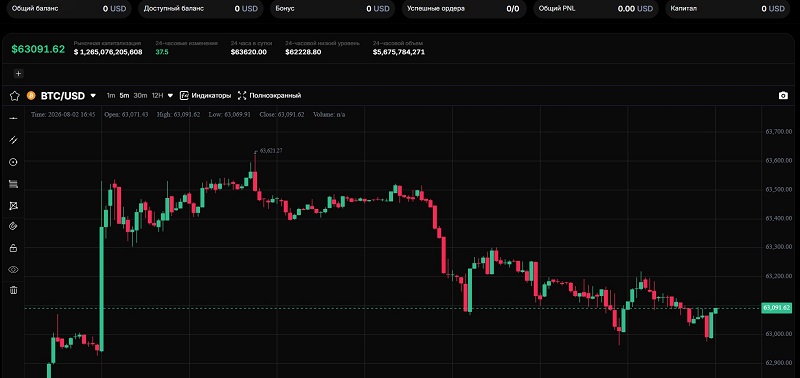Click the 24-hour low value $62228.80
The image size is (800, 378).
pos(303,52)
